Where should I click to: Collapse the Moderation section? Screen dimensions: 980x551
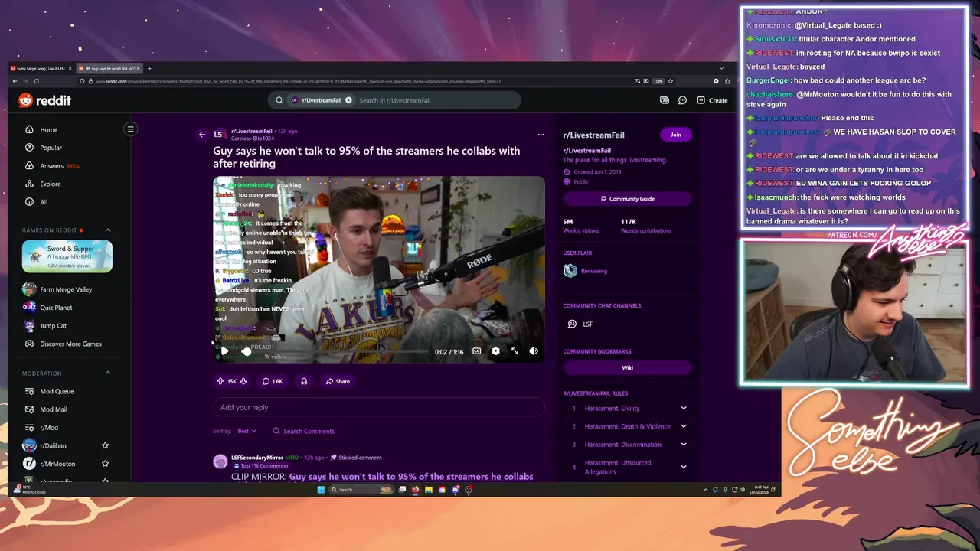click(108, 373)
